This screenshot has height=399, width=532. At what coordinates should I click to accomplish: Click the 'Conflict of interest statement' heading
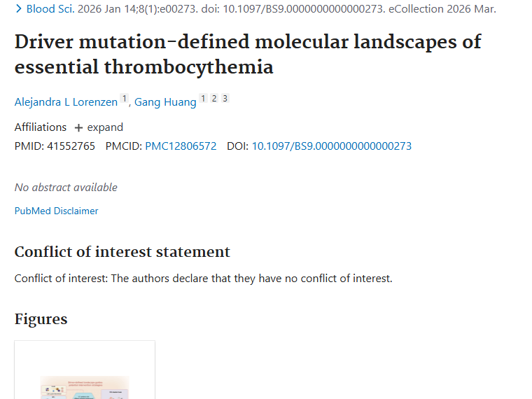point(122,252)
